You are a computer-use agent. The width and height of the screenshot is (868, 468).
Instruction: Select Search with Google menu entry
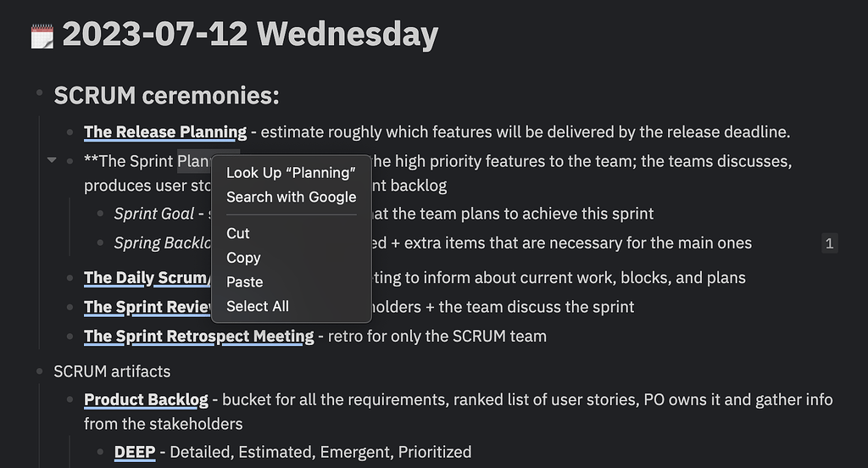point(291,198)
